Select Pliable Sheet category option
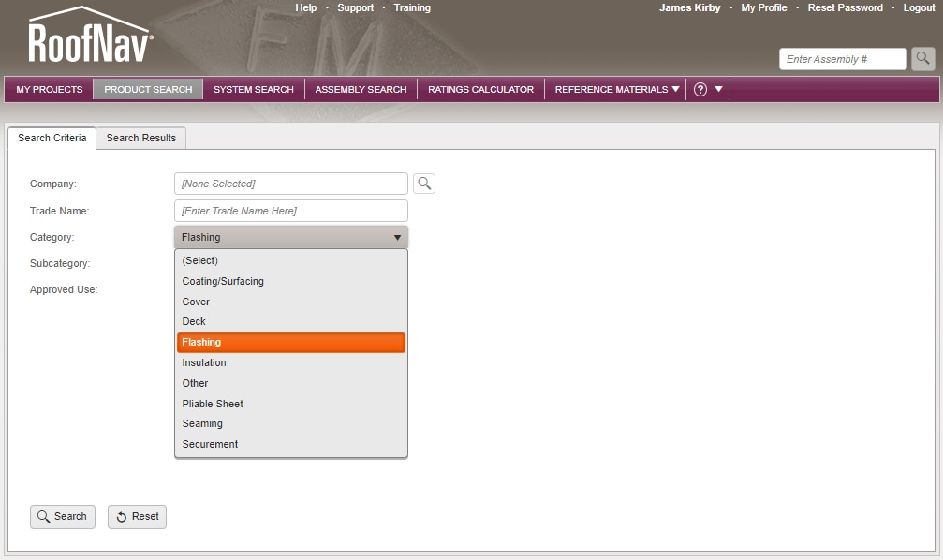 click(x=213, y=404)
